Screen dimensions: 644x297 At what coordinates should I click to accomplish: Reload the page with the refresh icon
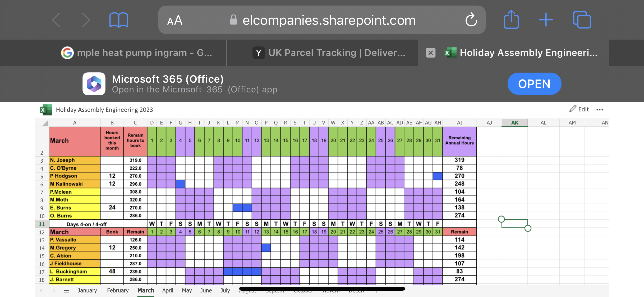pos(471,20)
